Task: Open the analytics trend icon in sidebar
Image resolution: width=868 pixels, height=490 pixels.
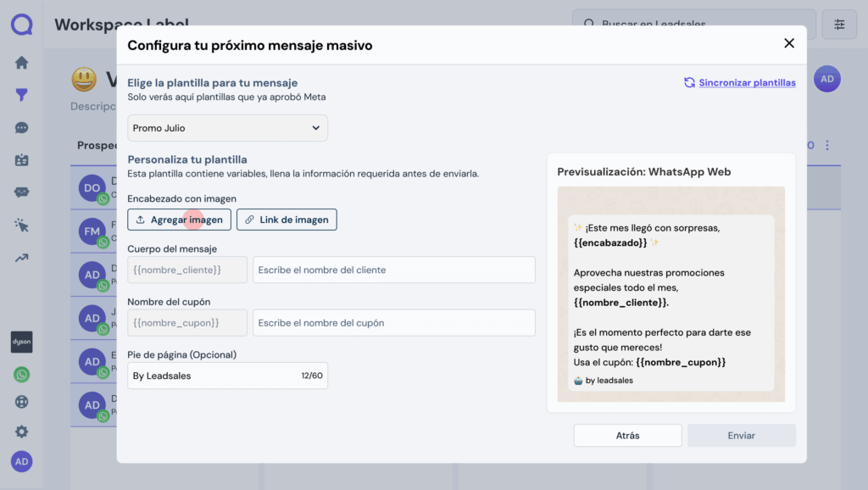Action: pos(22,258)
